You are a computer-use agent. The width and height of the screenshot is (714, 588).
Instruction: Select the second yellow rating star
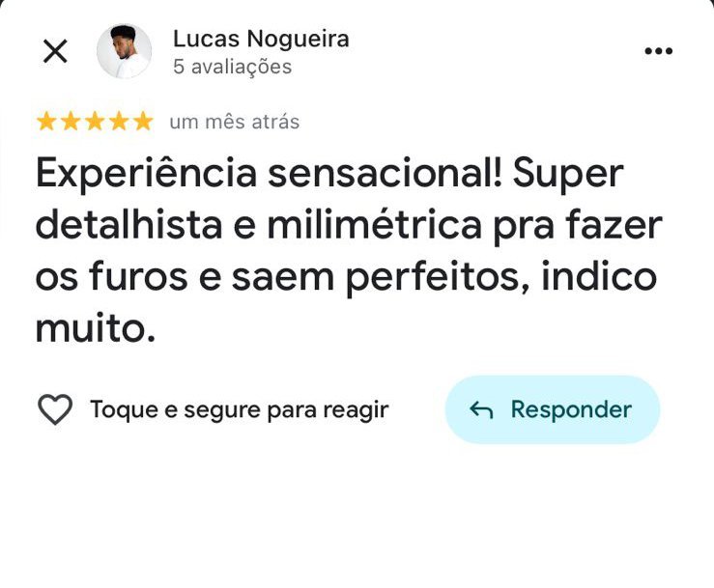(71, 122)
